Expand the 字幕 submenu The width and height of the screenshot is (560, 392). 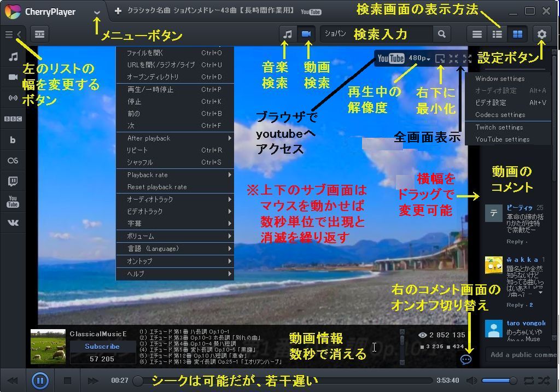point(175,224)
